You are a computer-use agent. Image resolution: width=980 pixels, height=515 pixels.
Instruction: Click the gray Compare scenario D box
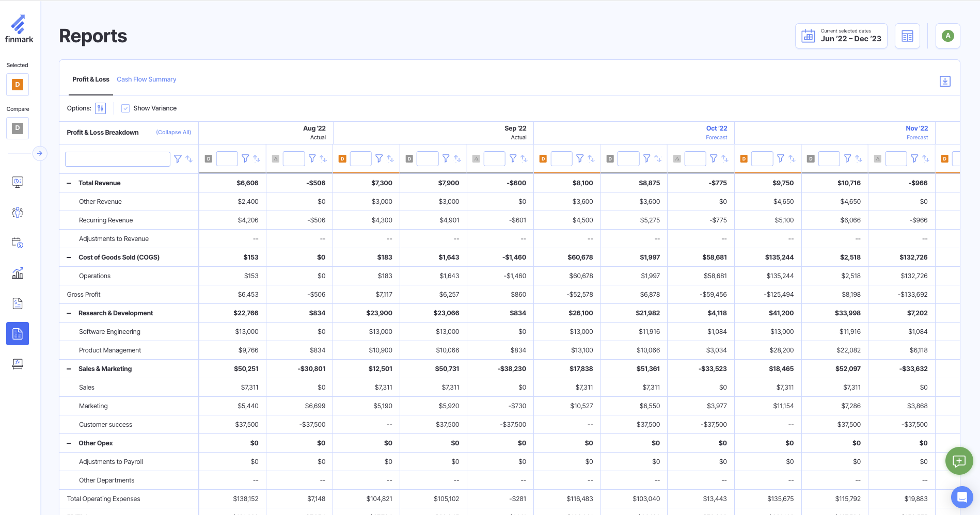tap(18, 128)
